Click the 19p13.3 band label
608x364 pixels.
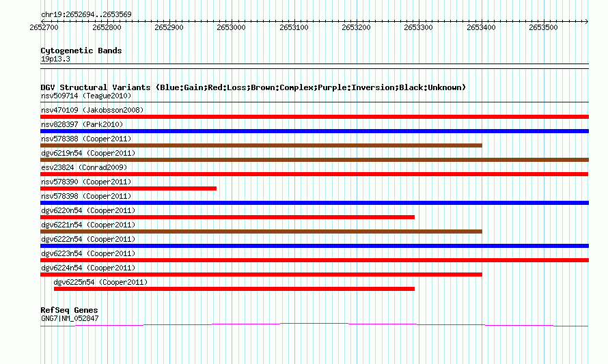[55, 59]
